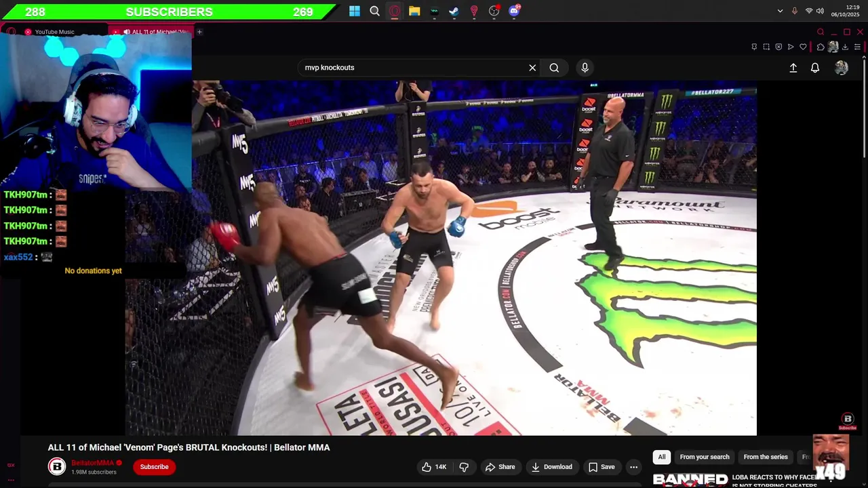Open browser downloads icon
Viewport: 868px width, 488px height.
(x=846, y=47)
